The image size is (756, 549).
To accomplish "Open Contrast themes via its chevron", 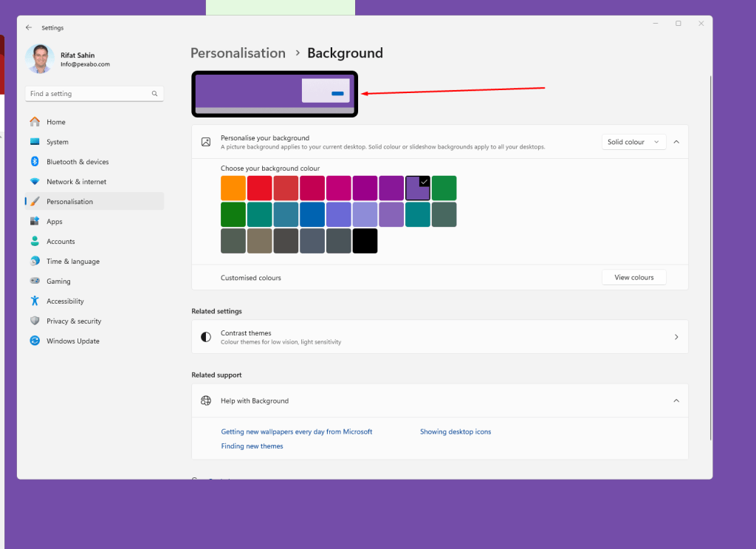I will point(676,337).
